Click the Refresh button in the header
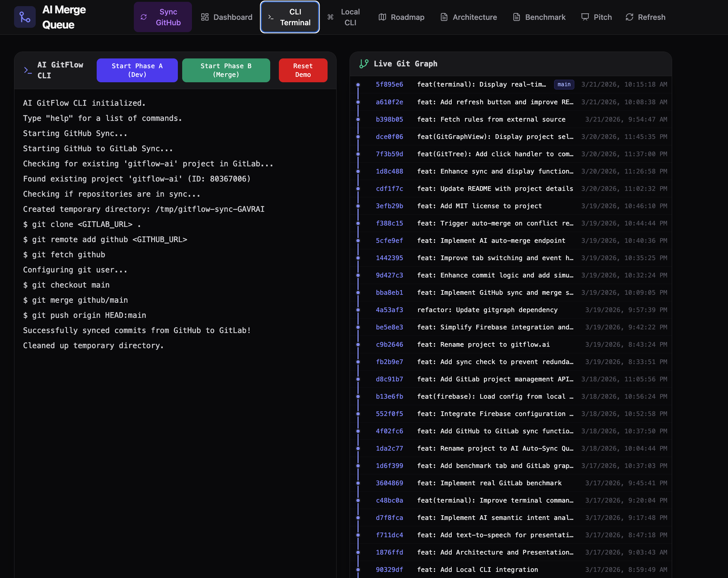Viewport: 728px width, 578px height. tap(645, 17)
